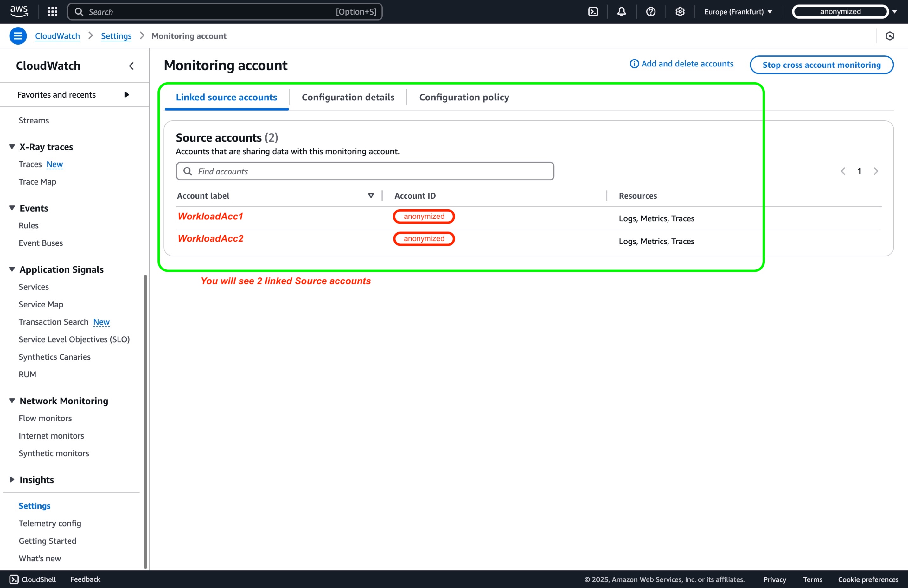Switch to Configuration policy tab
This screenshot has height=588, width=908.
coord(464,97)
